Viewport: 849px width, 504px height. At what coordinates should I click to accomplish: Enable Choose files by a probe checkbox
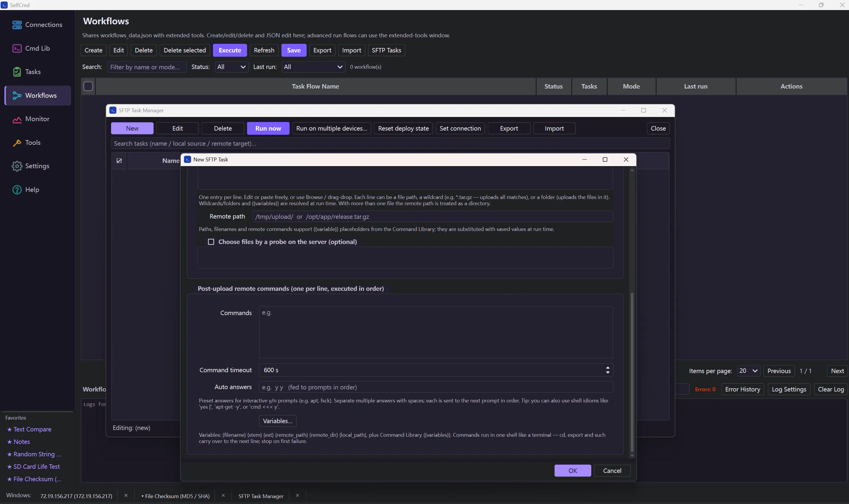point(211,242)
